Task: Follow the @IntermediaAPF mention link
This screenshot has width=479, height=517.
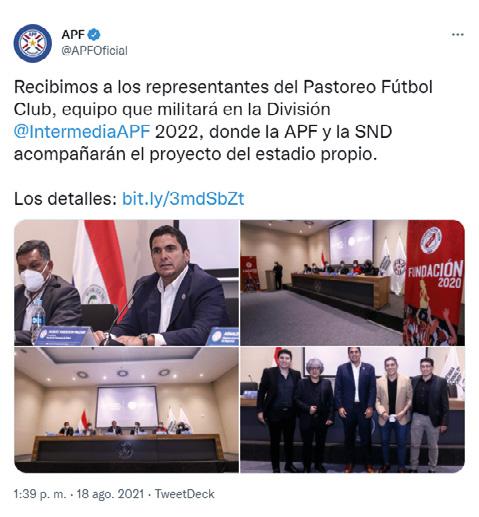Action: 82,132
